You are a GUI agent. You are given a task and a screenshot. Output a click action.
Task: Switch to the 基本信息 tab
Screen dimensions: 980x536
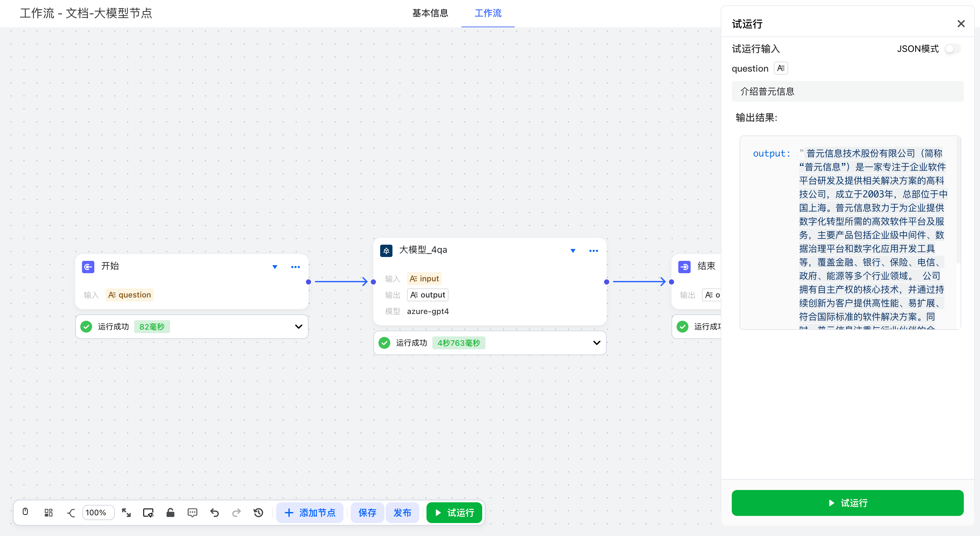pyautogui.click(x=430, y=13)
